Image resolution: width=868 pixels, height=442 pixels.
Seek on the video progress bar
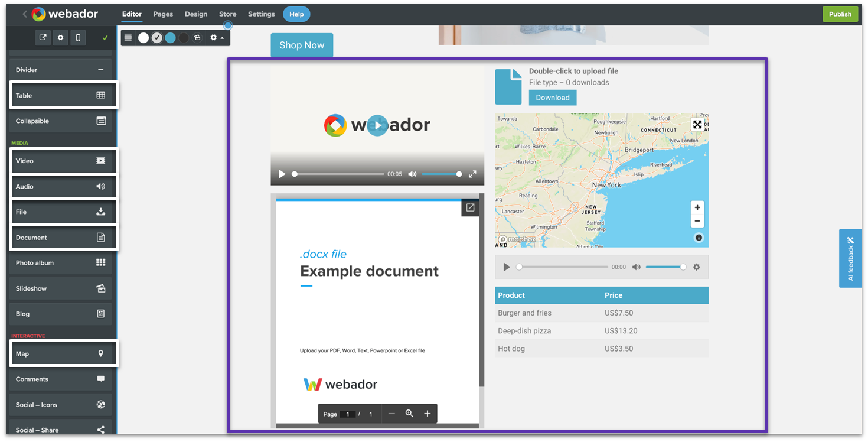(339, 174)
